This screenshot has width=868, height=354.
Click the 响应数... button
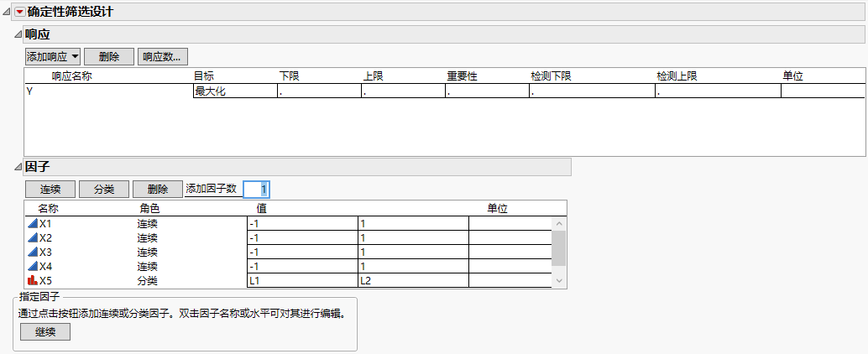point(163,56)
